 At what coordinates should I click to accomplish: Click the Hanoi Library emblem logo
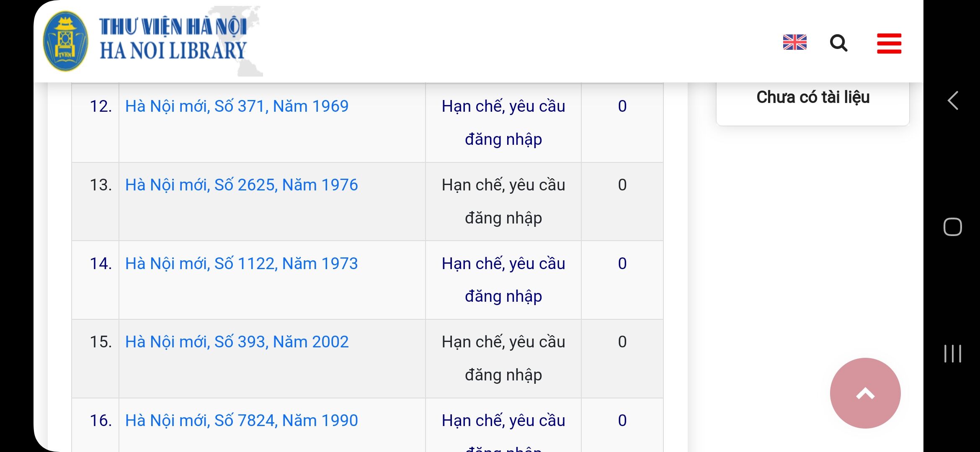(65, 41)
